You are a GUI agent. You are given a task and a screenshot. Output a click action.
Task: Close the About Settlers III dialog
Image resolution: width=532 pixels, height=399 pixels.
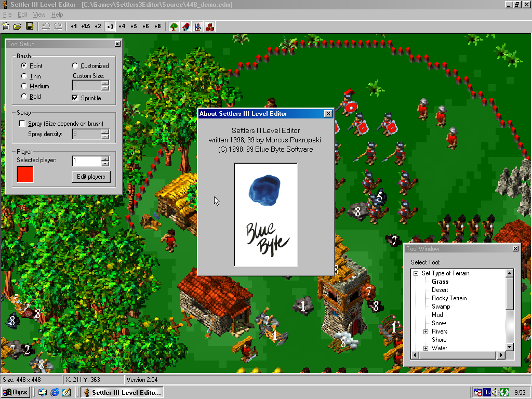pos(328,114)
